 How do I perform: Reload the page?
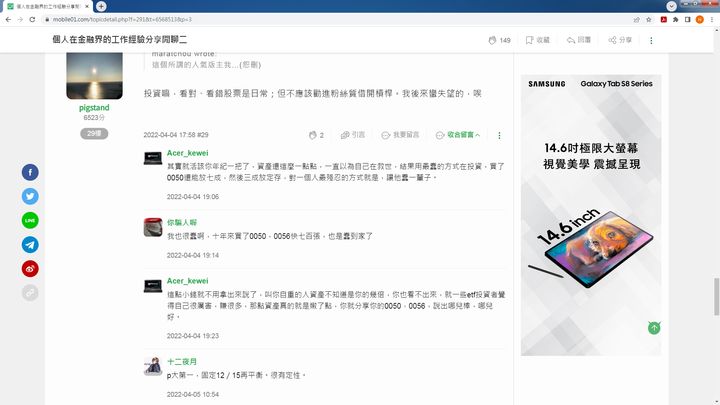click(32, 19)
